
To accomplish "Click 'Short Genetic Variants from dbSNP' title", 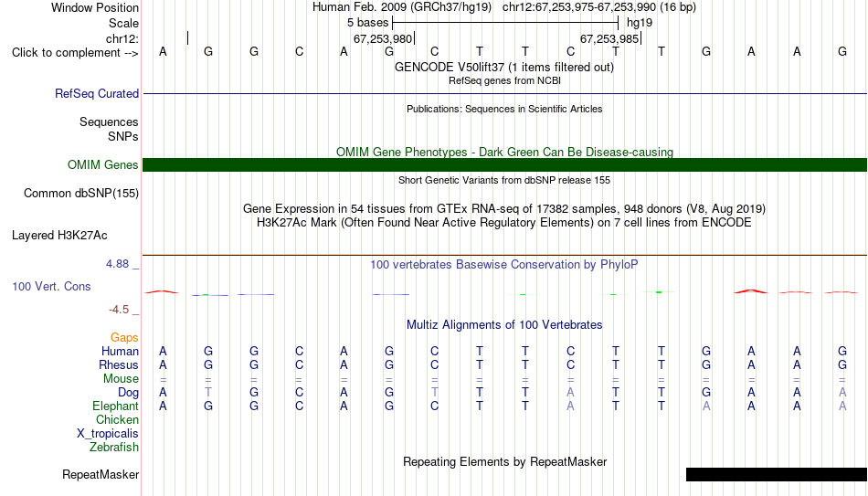I will click(504, 180).
